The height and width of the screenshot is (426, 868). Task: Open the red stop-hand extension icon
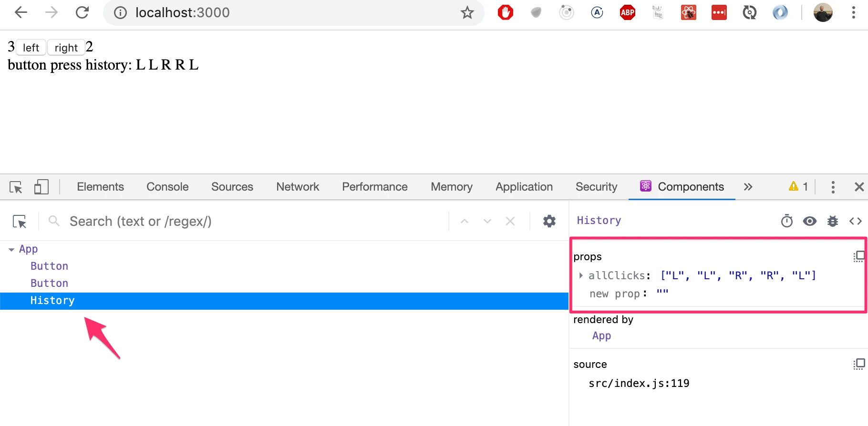point(506,12)
